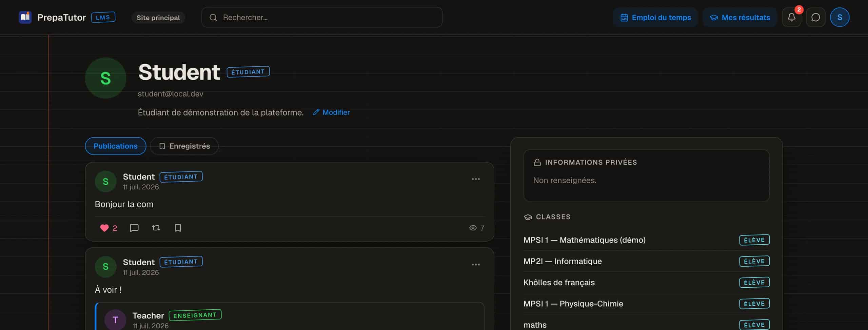Click the cap icon in Mes résultats
The image size is (868, 330).
tap(714, 18)
